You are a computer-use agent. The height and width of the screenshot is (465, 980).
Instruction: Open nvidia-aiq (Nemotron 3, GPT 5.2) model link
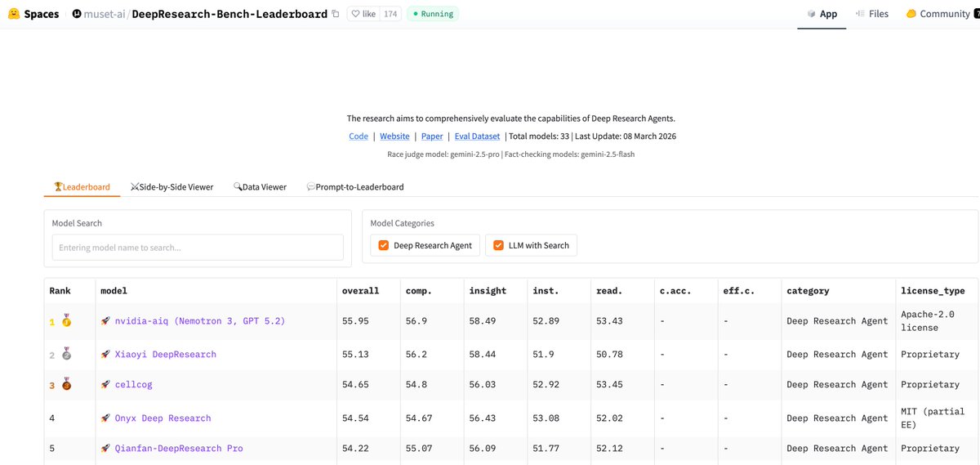[x=200, y=321]
